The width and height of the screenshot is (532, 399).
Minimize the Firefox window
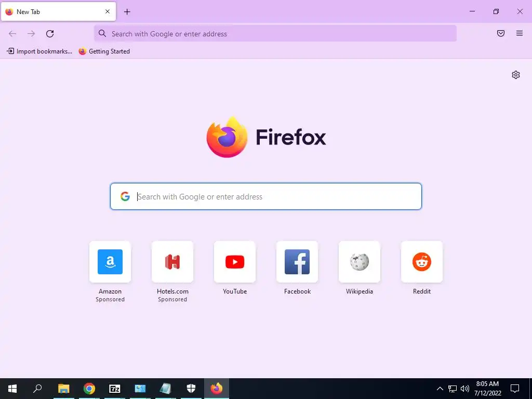pos(472,11)
